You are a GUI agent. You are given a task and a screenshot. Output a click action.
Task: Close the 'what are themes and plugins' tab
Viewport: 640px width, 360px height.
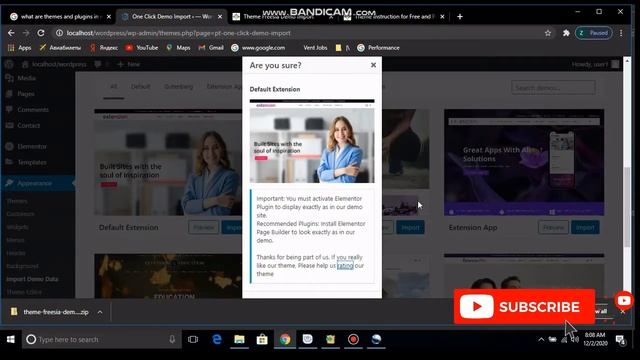click(109, 17)
